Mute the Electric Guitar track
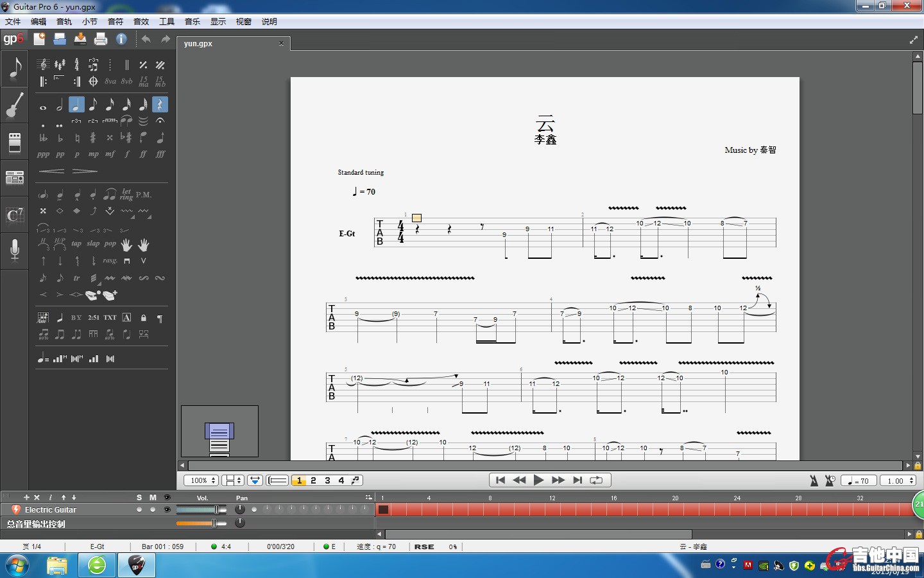 coord(153,510)
